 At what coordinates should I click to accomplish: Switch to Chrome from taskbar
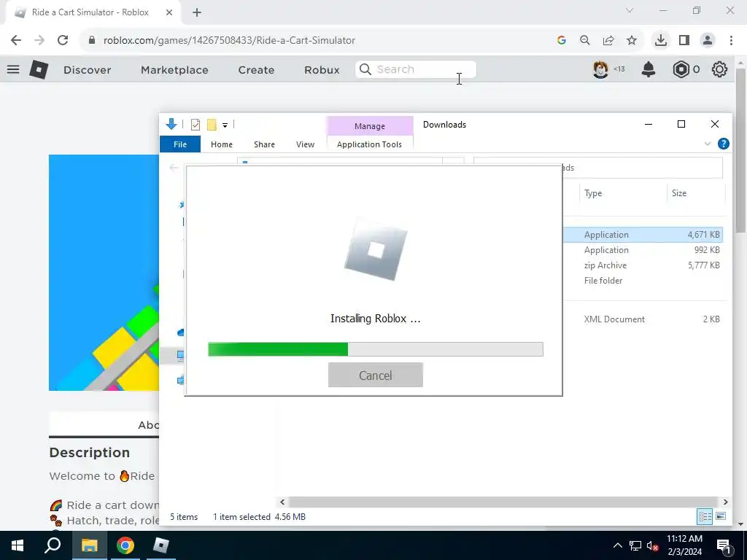[125, 545]
